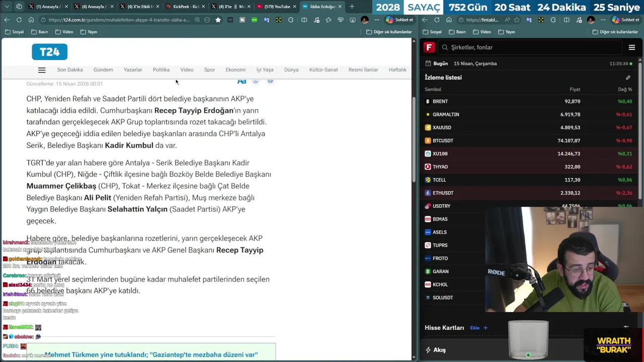Image resolution: width=644 pixels, height=362 pixels.
Task: Open split screen in Fintables browser window
Action: 567,20
